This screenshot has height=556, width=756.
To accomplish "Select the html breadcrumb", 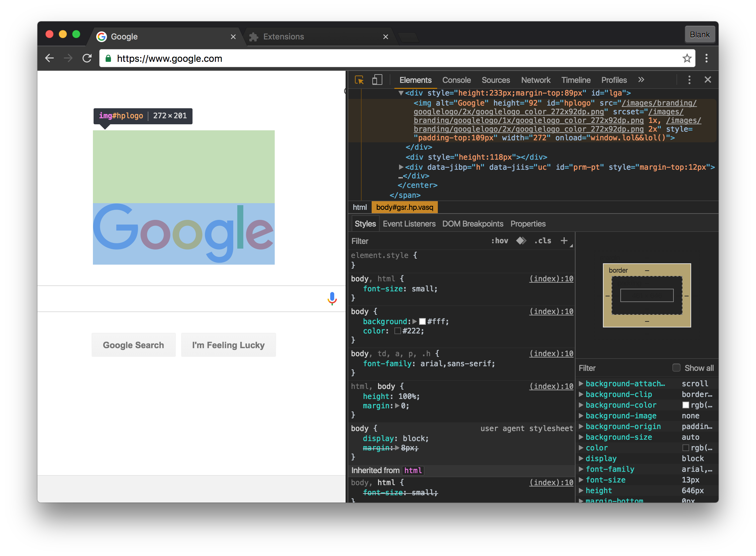I will (360, 207).
